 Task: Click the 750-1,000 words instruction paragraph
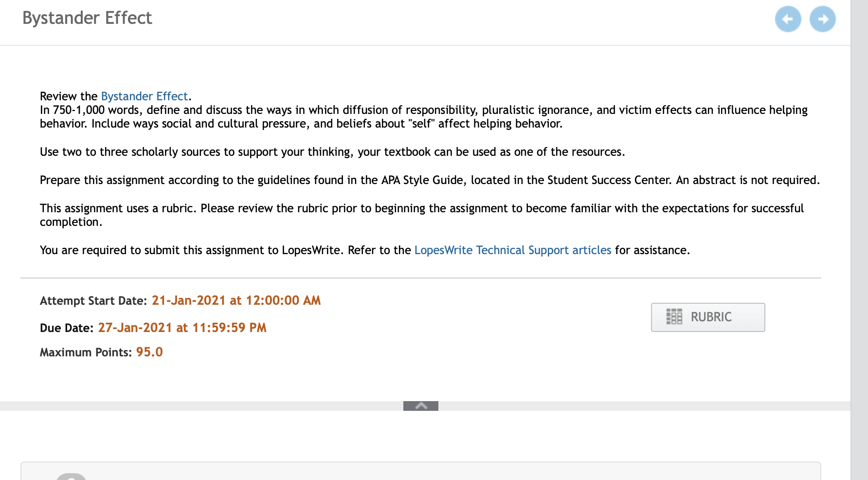tap(424, 117)
